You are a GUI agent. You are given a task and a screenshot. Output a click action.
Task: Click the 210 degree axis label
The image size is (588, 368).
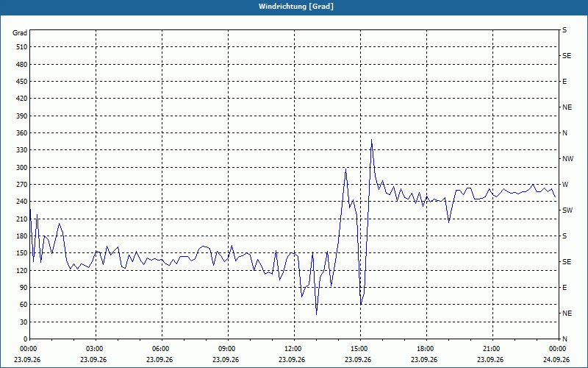tap(22, 219)
